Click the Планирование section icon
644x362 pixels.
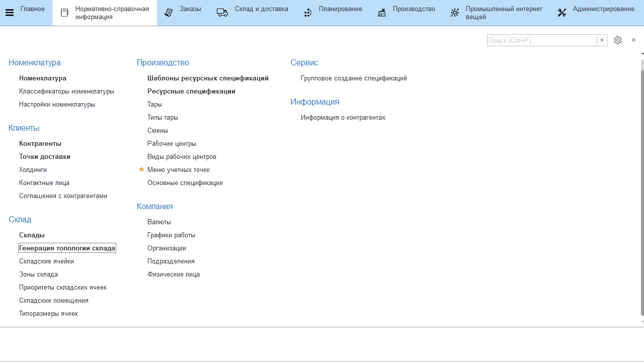click(308, 13)
